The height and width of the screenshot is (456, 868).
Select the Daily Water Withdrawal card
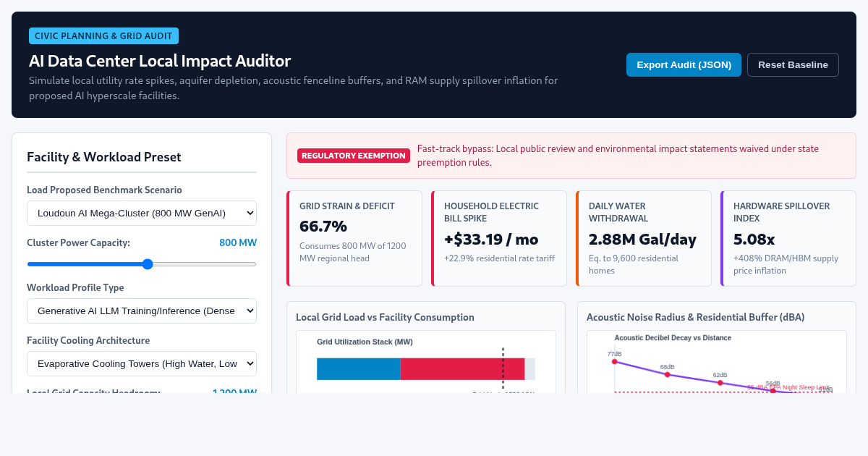tap(644, 238)
